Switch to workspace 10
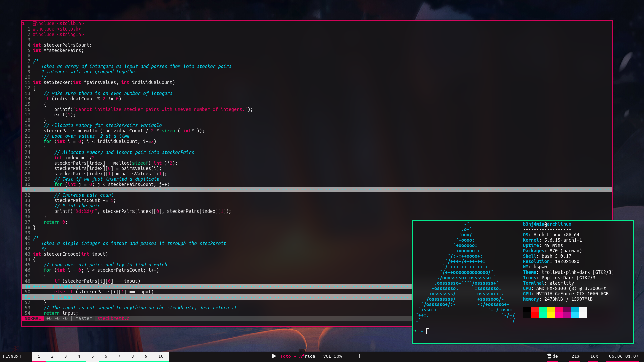 point(161,356)
